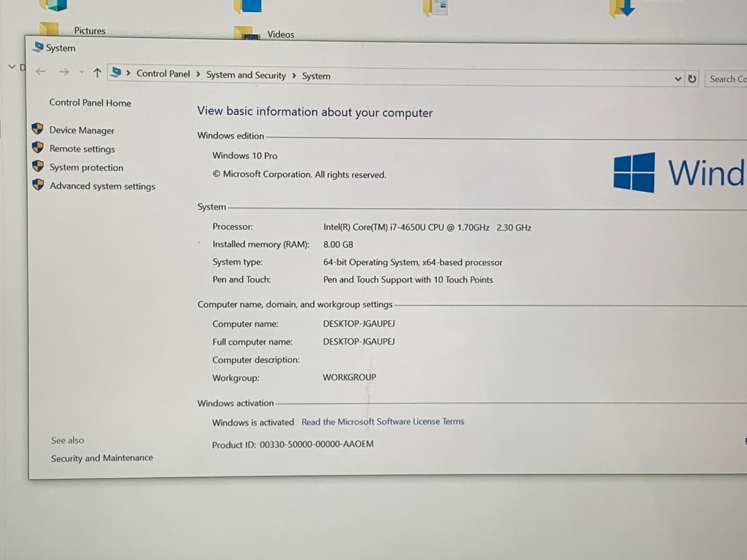Select processor value Intel Core i7-4650U
This screenshot has height=560, width=747.
(x=427, y=227)
